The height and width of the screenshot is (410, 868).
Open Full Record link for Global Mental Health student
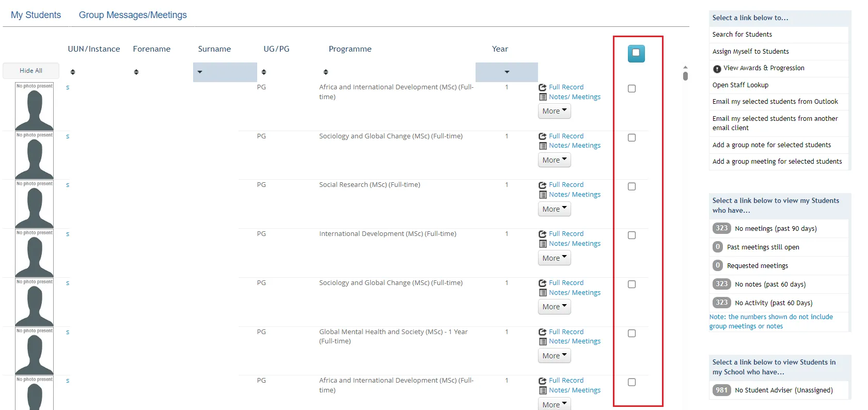[x=566, y=332]
